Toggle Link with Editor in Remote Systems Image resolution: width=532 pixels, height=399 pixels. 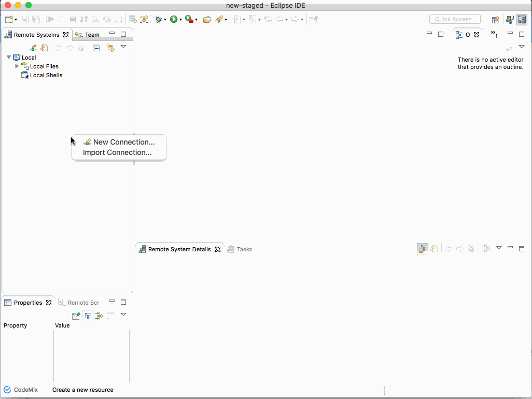pos(110,48)
